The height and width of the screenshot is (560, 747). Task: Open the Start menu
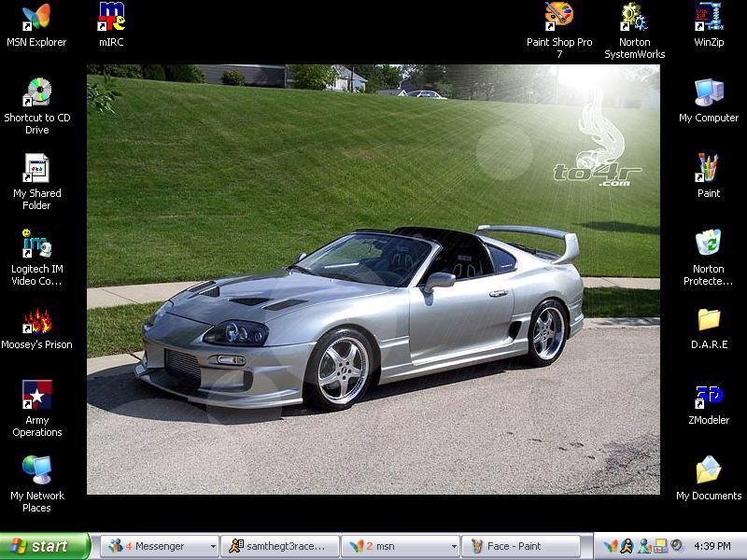(44, 547)
